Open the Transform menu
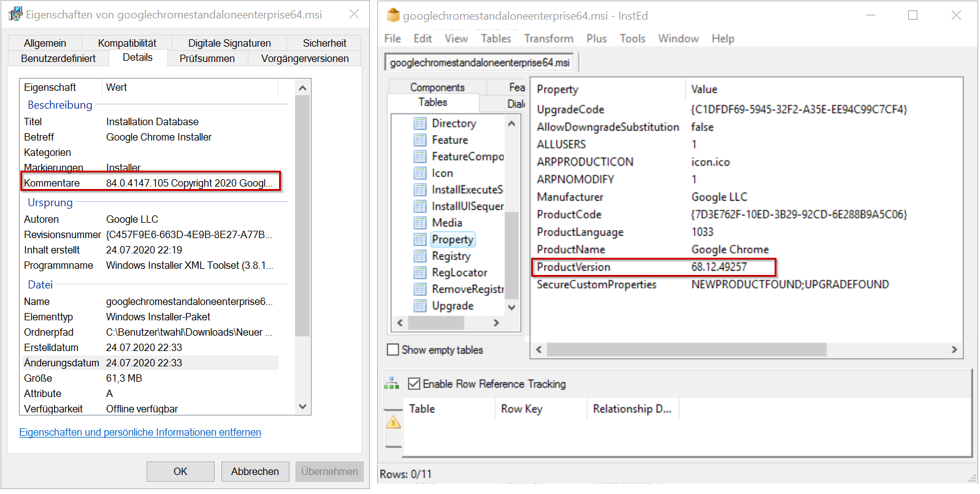Image resolution: width=980 pixels, height=494 pixels. [549, 39]
